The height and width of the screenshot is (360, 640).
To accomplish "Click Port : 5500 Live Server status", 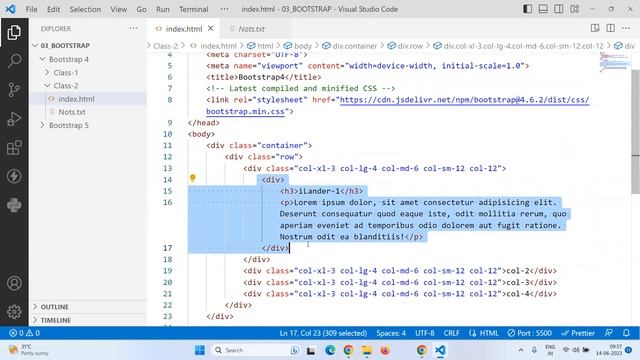I will pos(529,333).
